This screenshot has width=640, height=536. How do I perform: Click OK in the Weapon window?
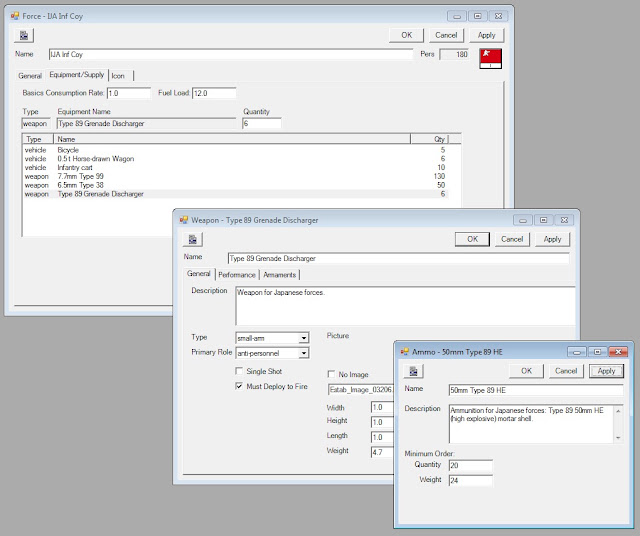(472, 239)
